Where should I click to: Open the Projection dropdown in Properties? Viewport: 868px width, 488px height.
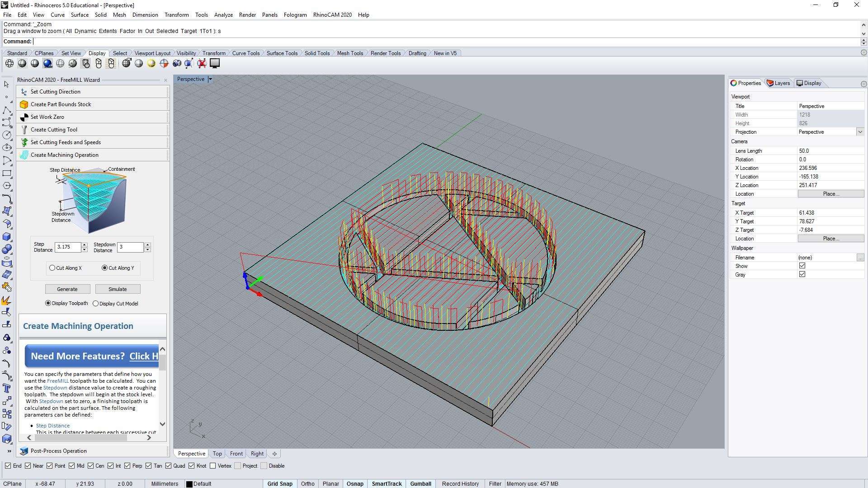click(x=860, y=132)
